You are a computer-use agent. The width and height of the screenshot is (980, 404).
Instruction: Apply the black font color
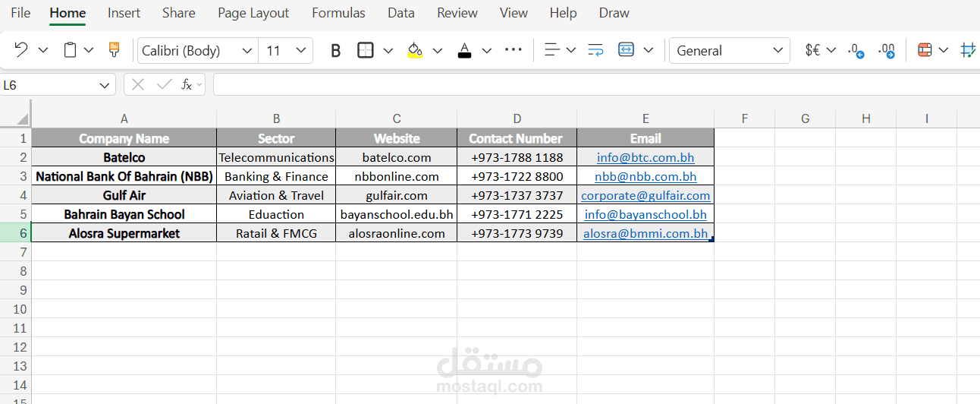[465, 50]
